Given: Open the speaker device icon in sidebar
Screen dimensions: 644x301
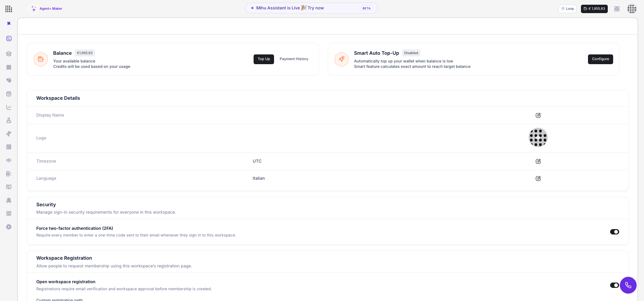Looking at the screenshot, I should pos(9,174).
